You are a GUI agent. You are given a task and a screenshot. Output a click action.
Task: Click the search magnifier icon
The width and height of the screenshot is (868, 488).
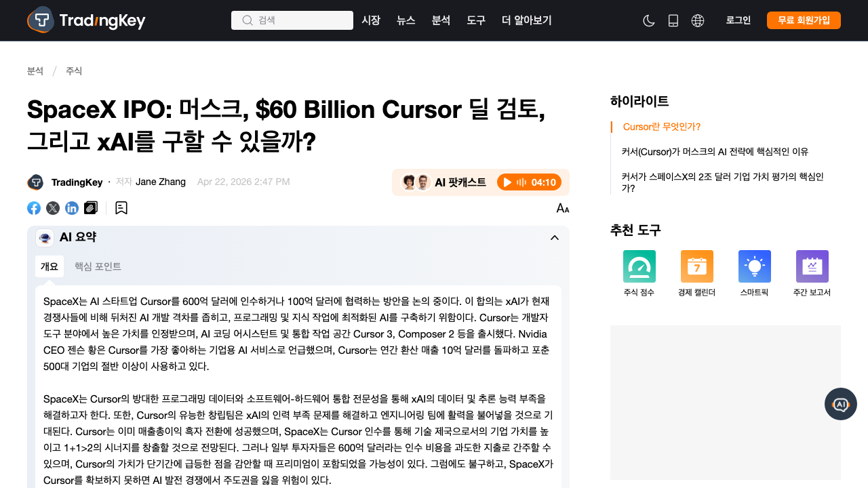(x=248, y=20)
